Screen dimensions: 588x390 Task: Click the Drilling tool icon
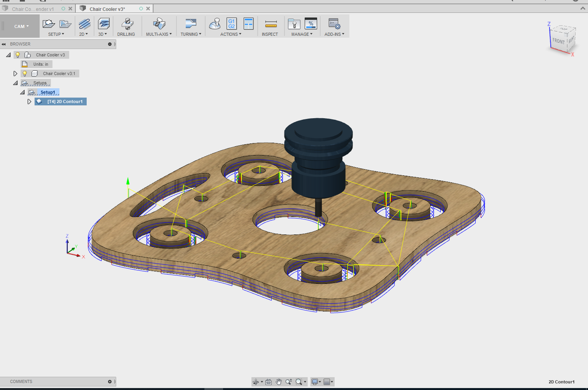(127, 24)
